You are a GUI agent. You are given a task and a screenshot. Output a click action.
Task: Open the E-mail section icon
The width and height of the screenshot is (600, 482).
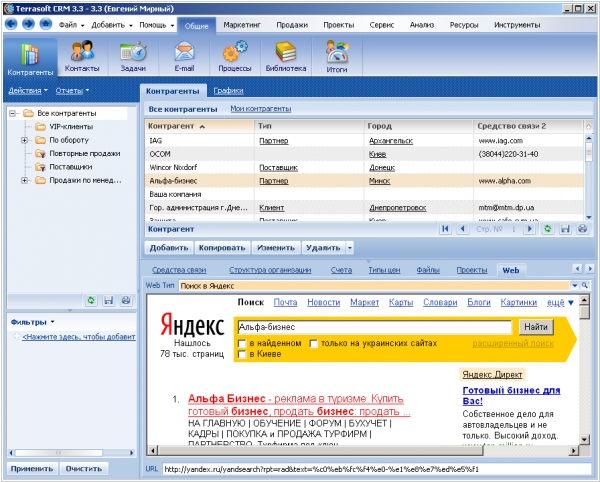point(184,57)
